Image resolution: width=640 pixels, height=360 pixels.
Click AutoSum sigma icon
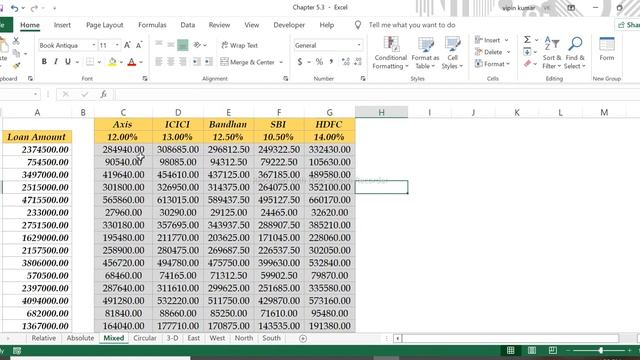[x=527, y=40]
